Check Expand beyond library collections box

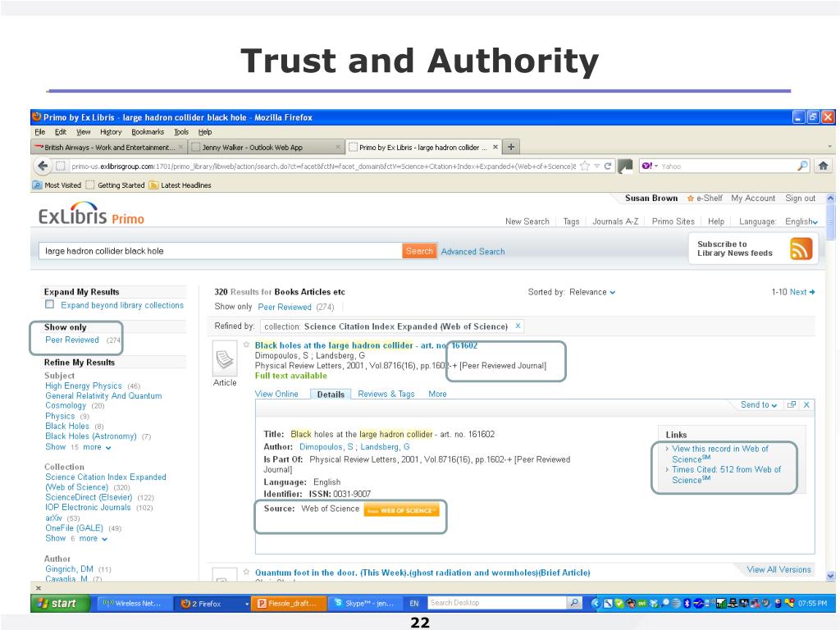[50, 304]
